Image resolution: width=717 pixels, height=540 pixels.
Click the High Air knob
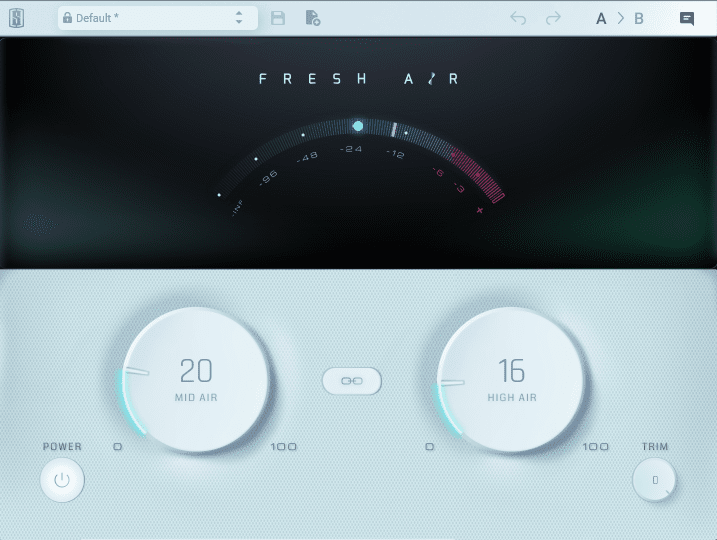511,380
